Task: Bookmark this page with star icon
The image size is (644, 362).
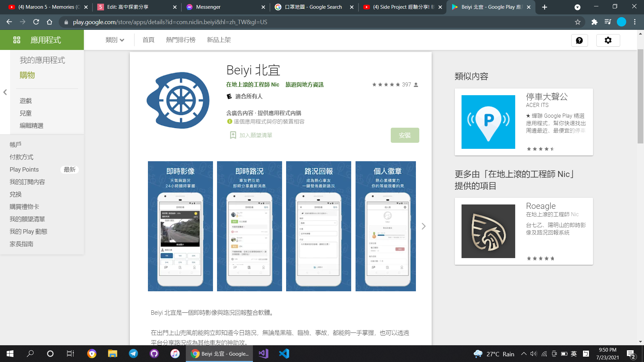Action: click(x=578, y=22)
